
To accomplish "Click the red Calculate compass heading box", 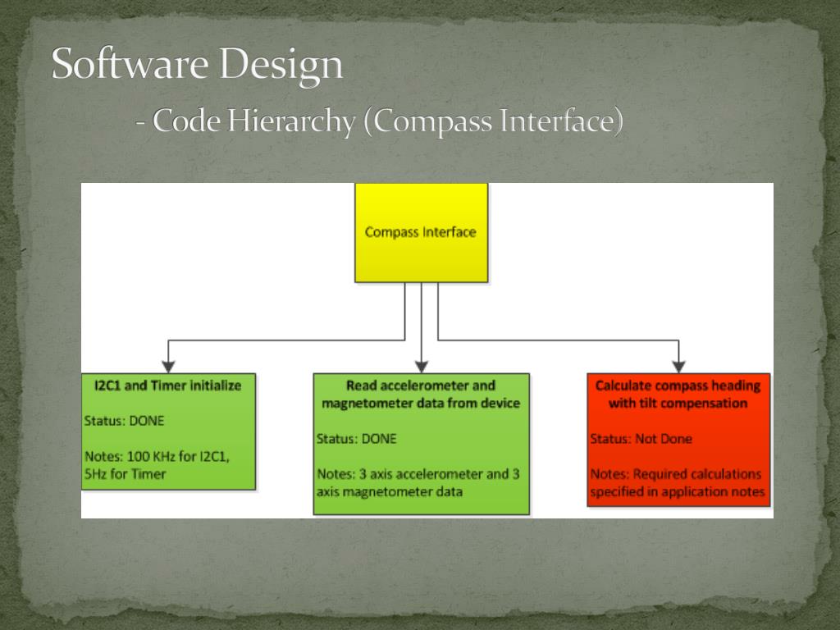I will pos(678,440).
